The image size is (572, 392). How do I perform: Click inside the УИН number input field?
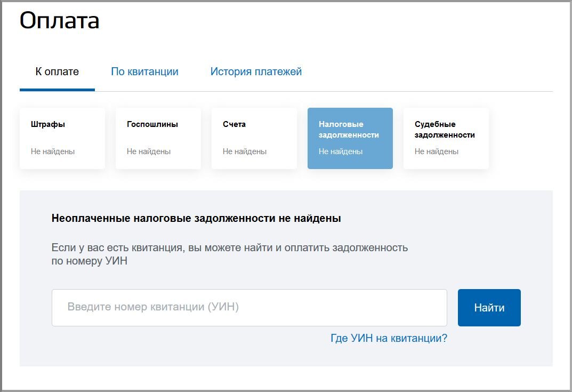click(249, 307)
